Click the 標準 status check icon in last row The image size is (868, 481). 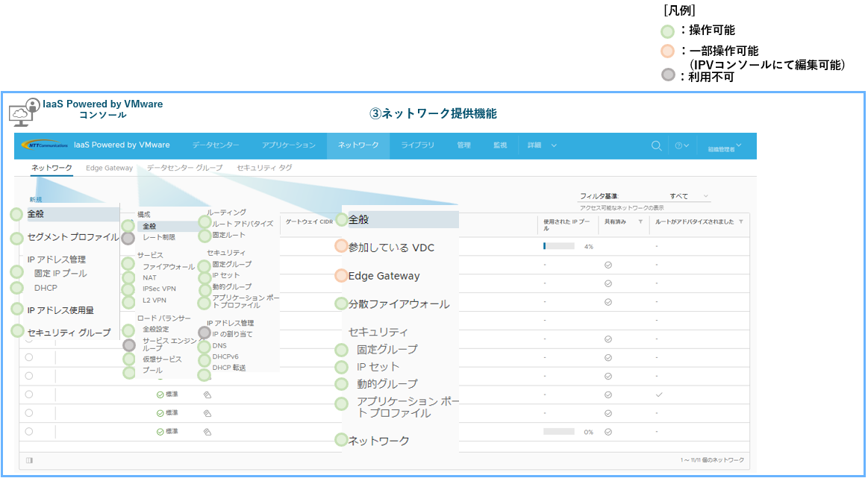(x=160, y=432)
